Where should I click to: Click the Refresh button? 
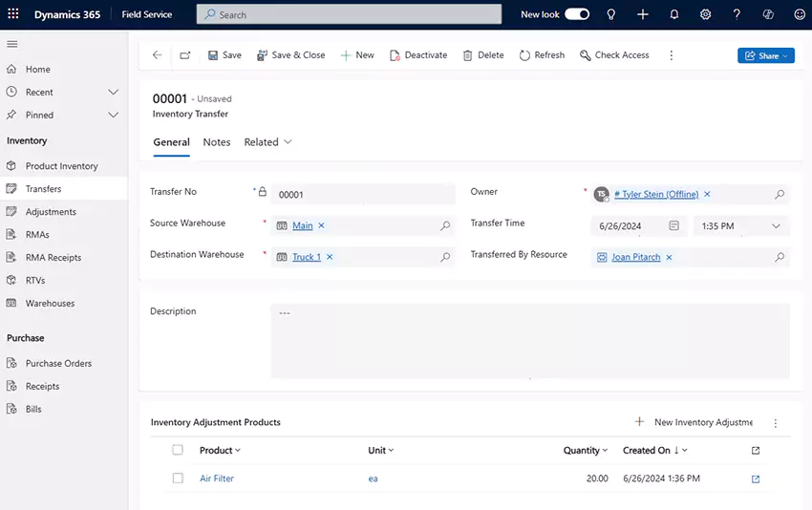pos(542,54)
